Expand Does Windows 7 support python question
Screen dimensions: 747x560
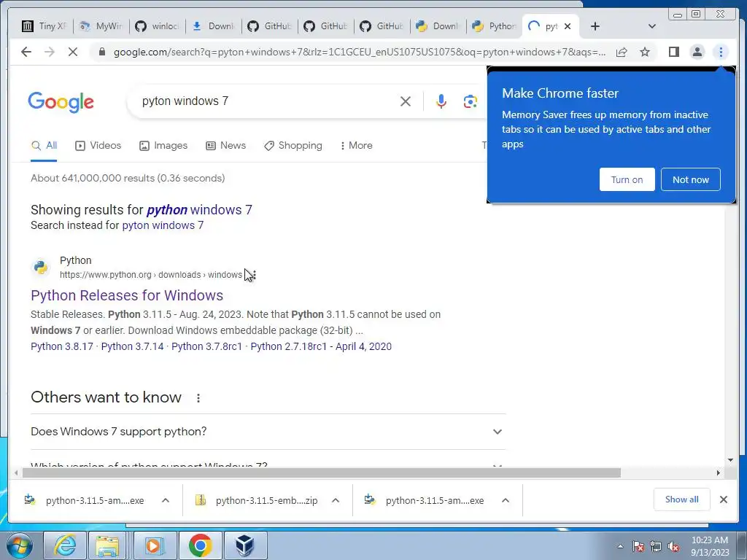268,432
